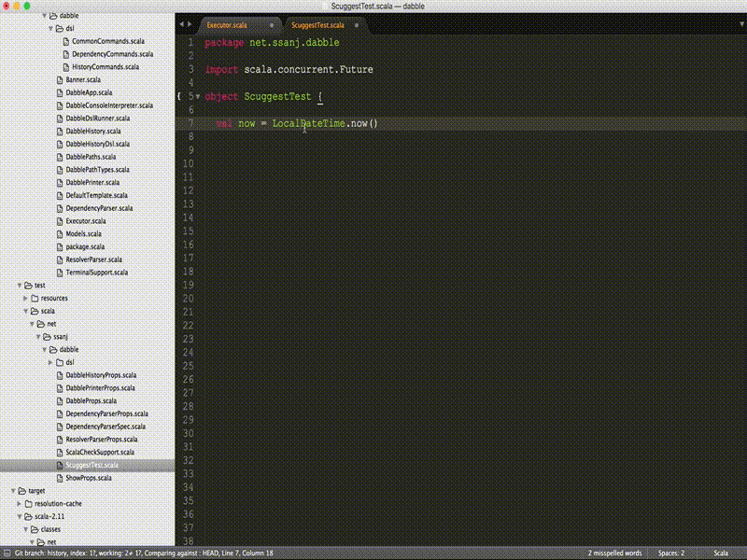Open the tab list dropdown arrow

[x=741, y=24]
